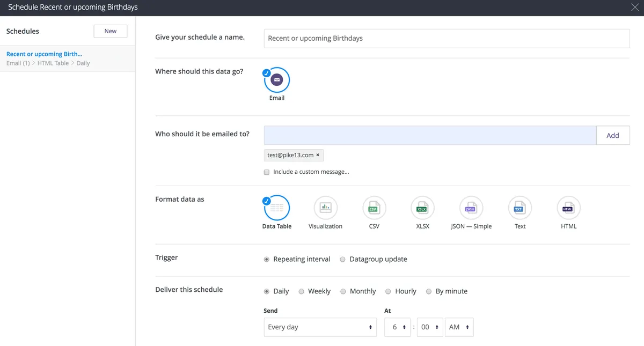Select the Email destination icon

[x=277, y=80]
